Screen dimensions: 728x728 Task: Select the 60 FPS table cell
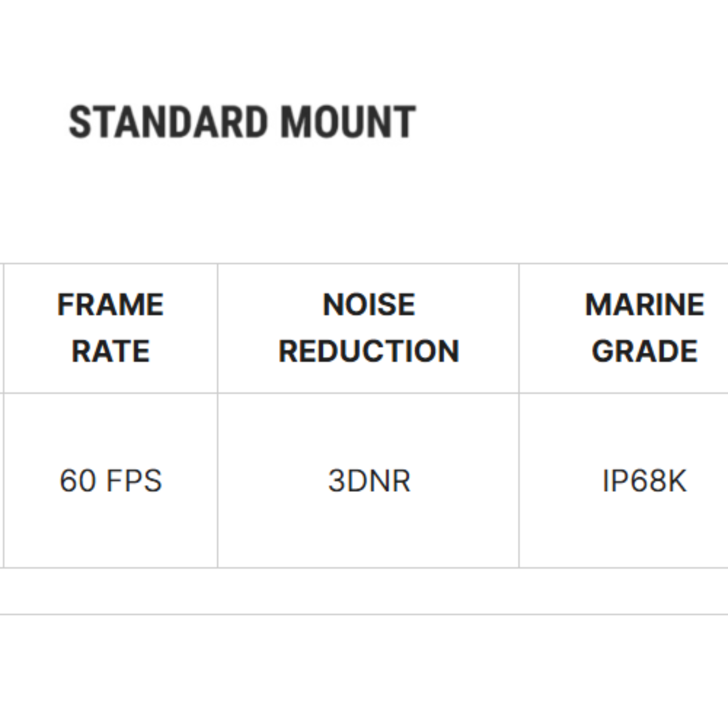click(111, 480)
